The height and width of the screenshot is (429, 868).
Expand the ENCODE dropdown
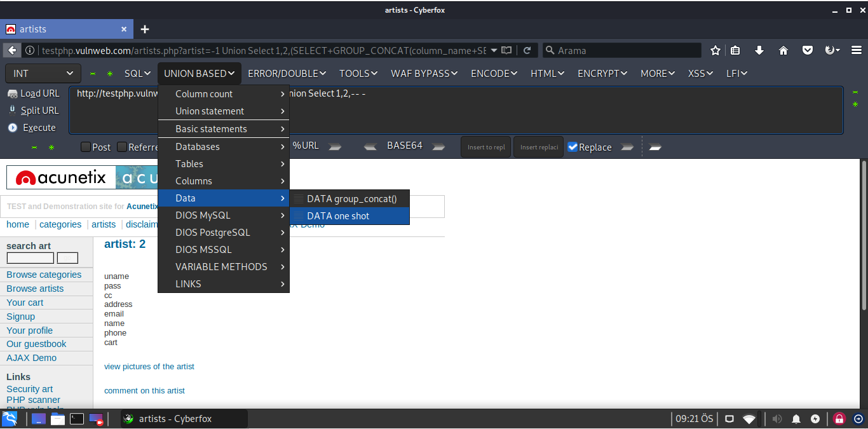point(494,74)
